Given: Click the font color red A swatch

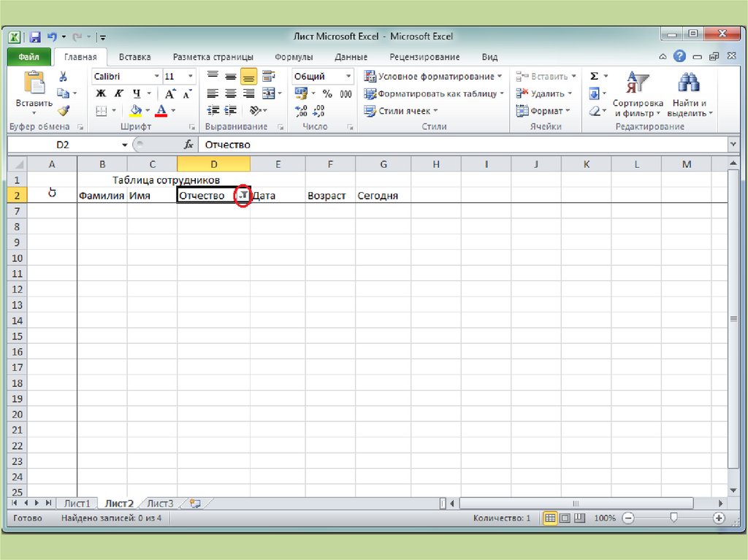Looking at the screenshot, I should click(161, 111).
